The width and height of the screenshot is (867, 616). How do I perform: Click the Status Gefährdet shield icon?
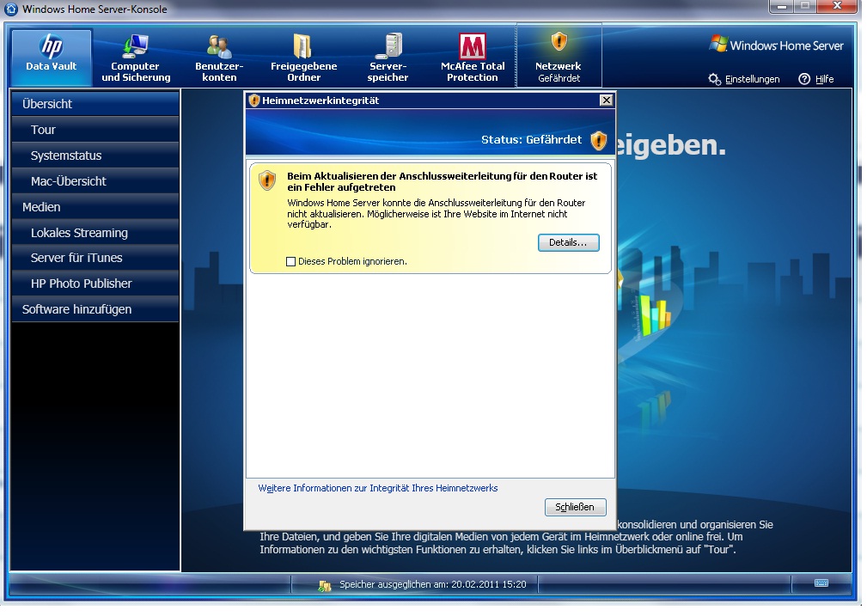coord(598,140)
